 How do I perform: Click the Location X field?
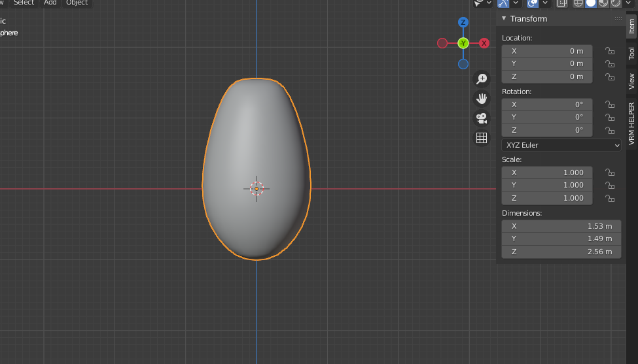click(547, 51)
